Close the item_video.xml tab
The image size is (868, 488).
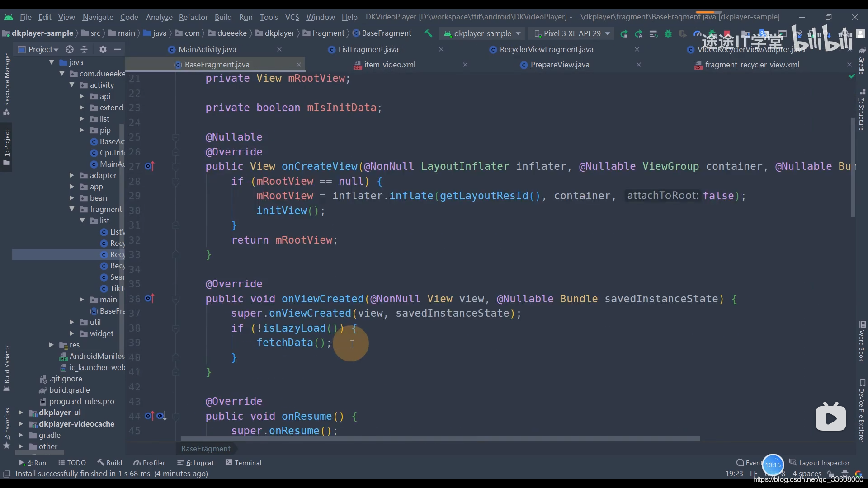pyautogui.click(x=465, y=65)
